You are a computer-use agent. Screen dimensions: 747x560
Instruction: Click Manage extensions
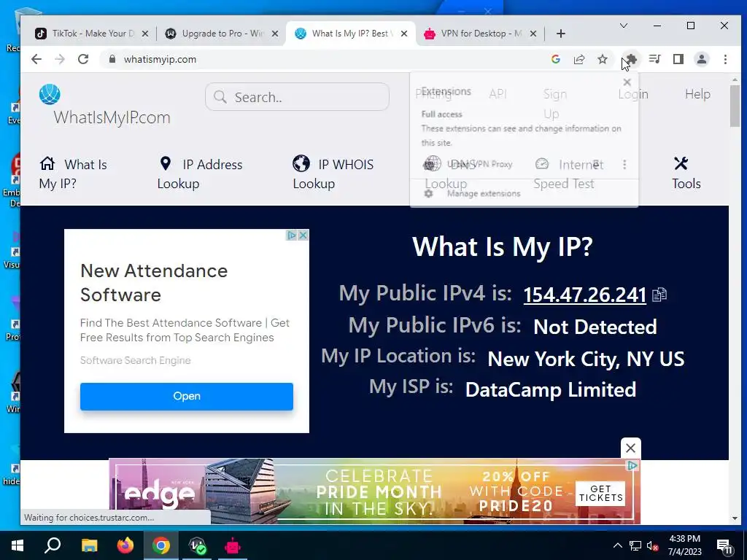pyautogui.click(x=483, y=193)
